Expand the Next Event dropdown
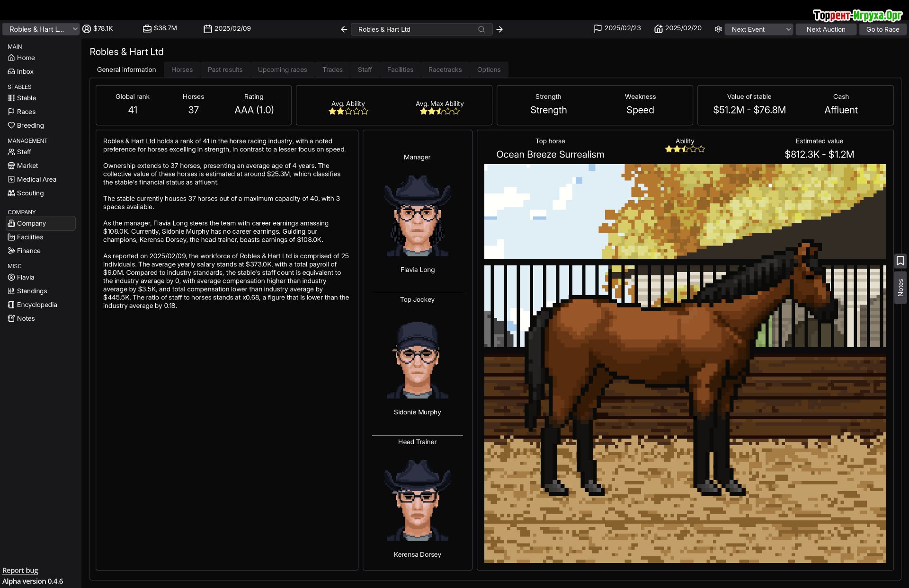This screenshot has width=909, height=588. (758, 29)
